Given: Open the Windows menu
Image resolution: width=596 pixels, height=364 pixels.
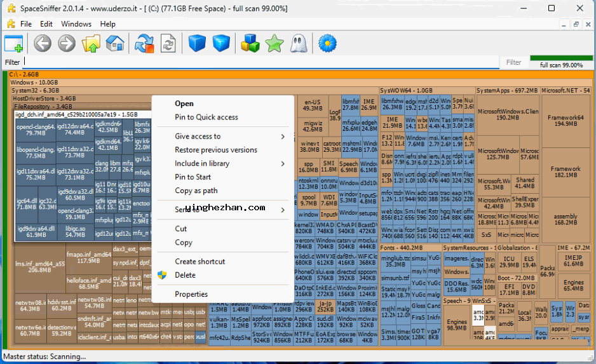Looking at the screenshot, I should coord(76,24).
